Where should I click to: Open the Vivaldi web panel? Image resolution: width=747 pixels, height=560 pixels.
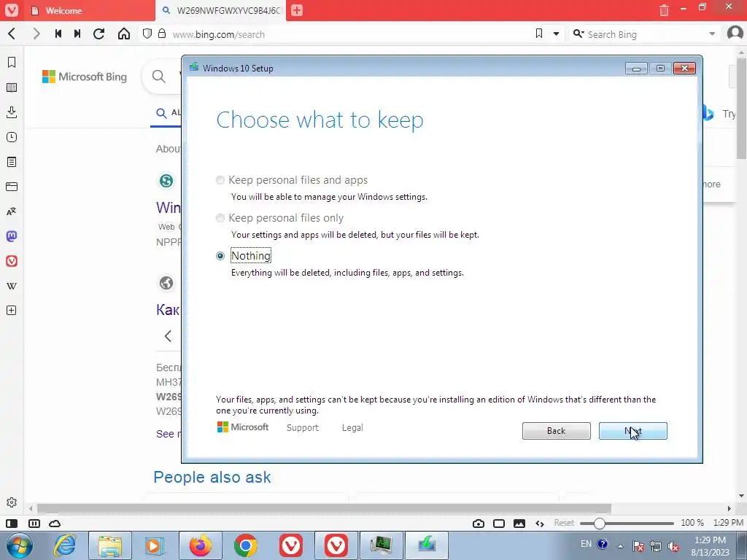coord(12,261)
